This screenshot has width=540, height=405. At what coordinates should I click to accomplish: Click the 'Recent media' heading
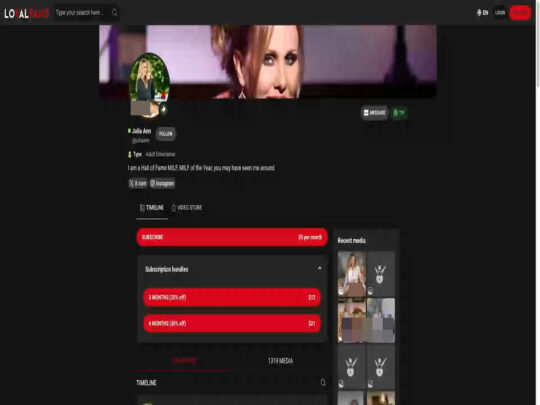[x=351, y=240]
